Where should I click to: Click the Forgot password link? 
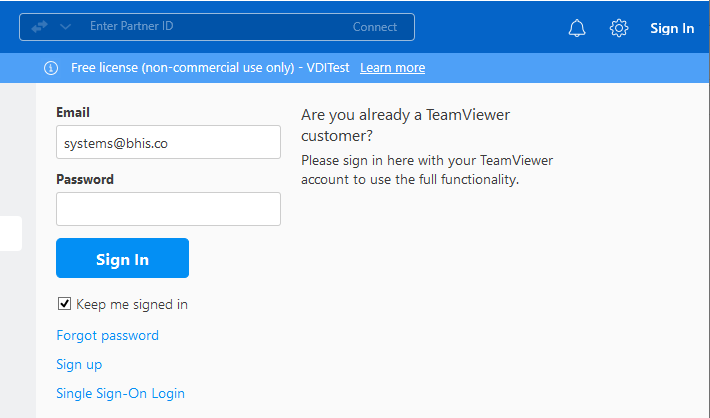(x=107, y=335)
